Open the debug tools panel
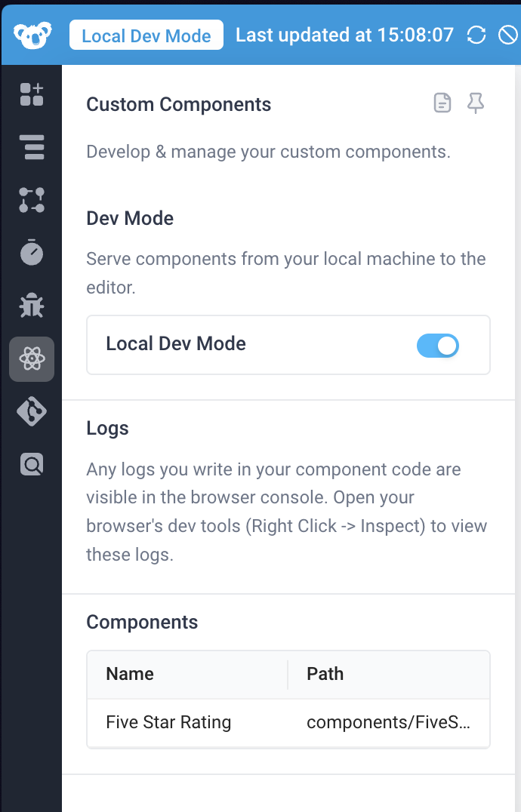This screenshot has width=521, height=812. [x=32, y=306]
